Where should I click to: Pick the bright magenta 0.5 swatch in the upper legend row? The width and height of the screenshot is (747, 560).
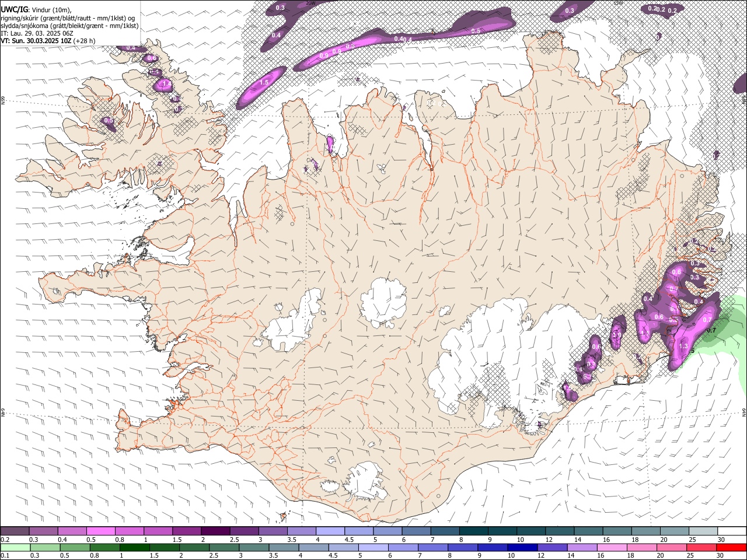click(100, 531)
